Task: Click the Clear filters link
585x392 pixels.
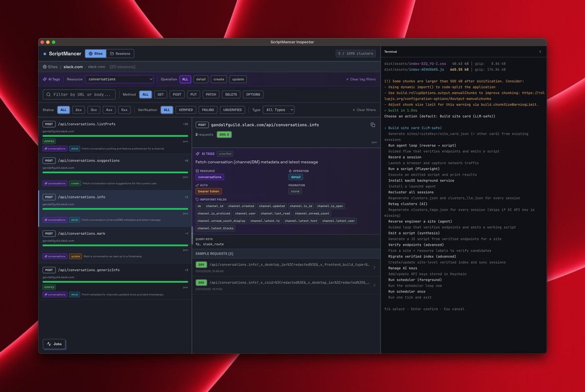Action: [364, 110]
